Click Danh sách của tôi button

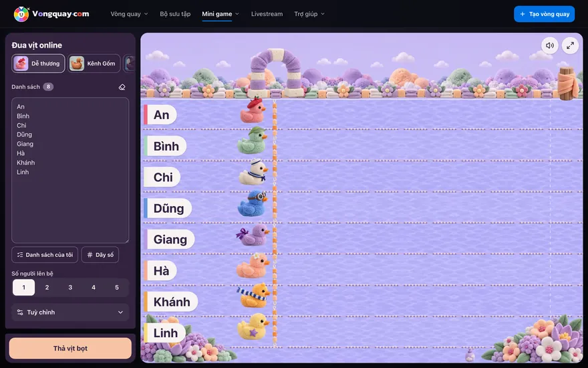pyautogui.click(x=45, y=255)
